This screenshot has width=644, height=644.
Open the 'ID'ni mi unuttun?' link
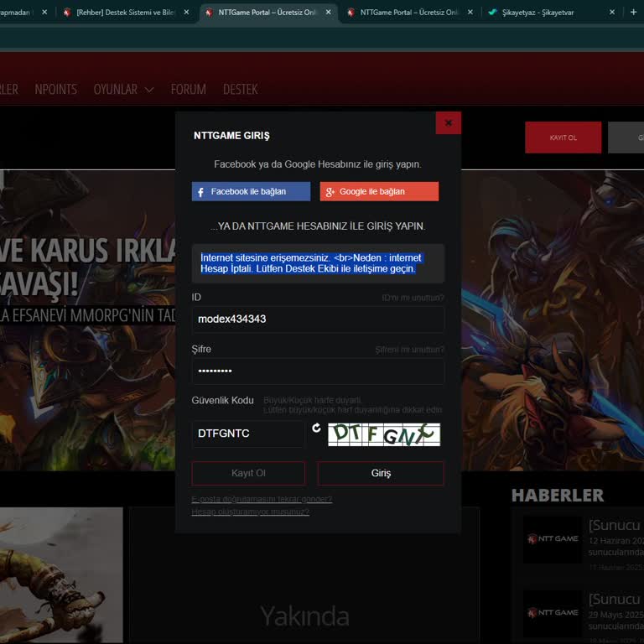click(x=413, y=298)
